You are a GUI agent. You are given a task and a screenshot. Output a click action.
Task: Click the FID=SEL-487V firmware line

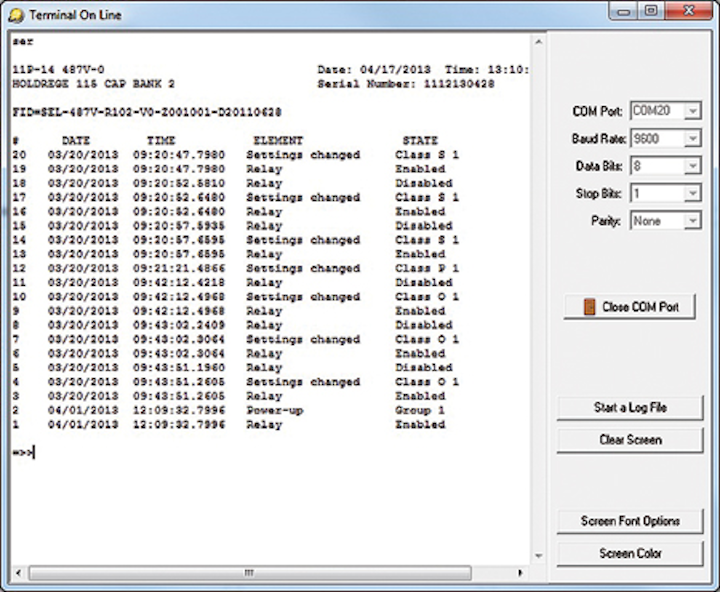pos(147,113)
